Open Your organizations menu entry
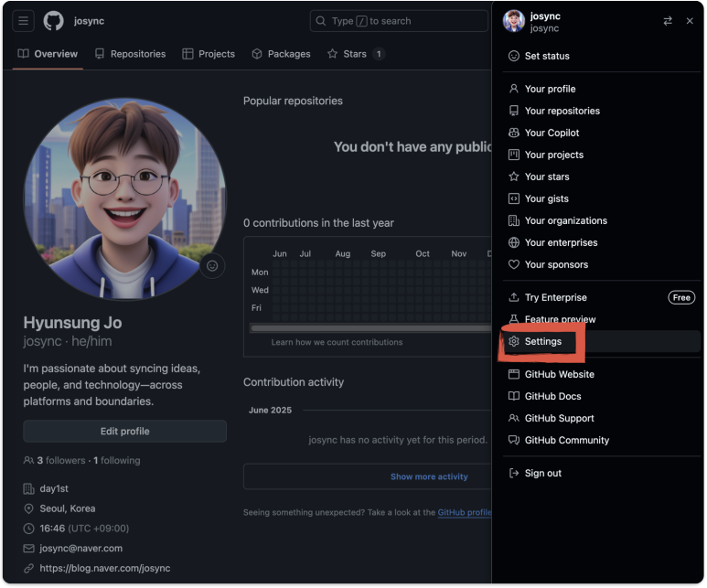 tap(602, 220)
